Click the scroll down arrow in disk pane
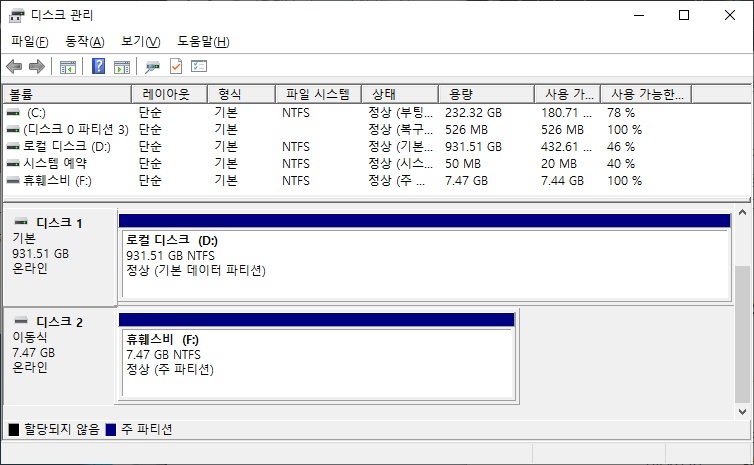This screenshot has width=754, height=465. coord(742,412)
